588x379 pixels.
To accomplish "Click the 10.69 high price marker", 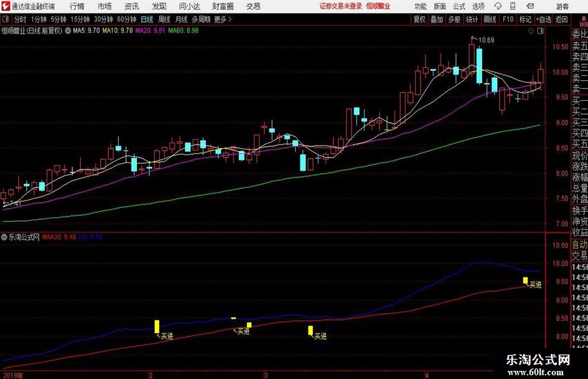I will tap(486, 40).
